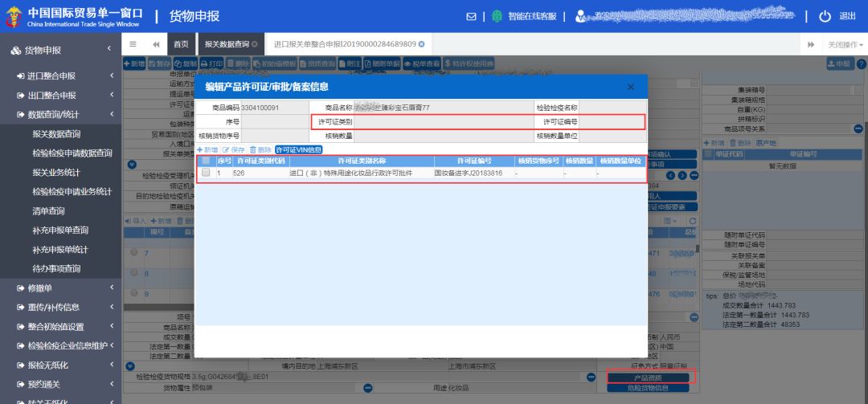Click the 危险货物信息 button
Image resolution: width=868 pixels, height=404 pixels.
(x=649, y=388)
